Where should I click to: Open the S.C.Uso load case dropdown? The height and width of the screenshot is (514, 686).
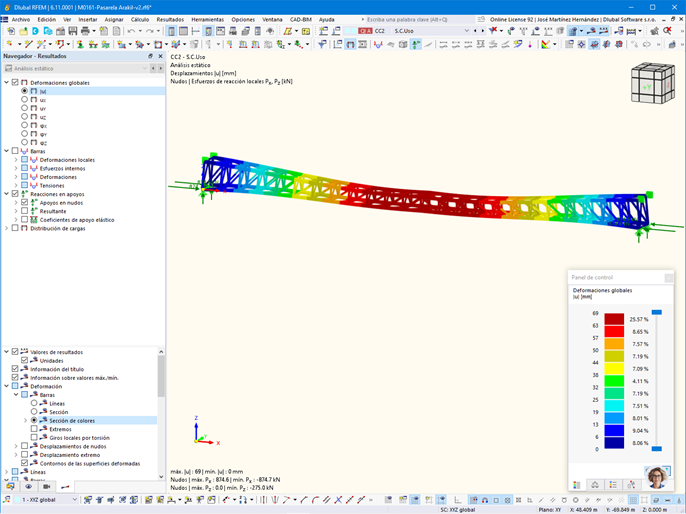pos(431,31)
